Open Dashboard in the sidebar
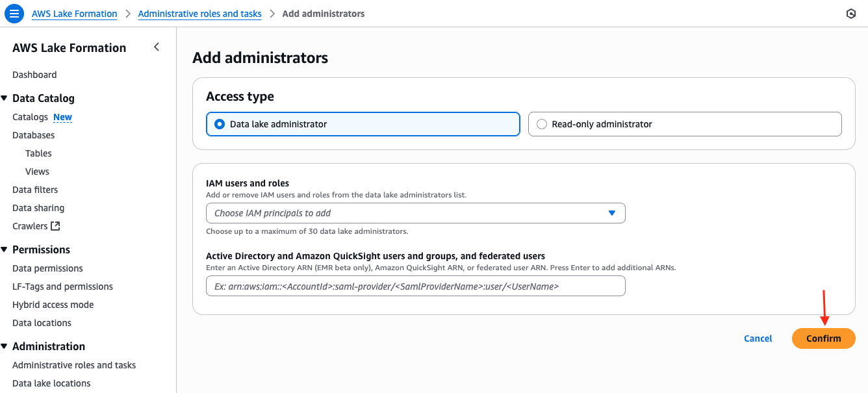 (x=34, y=75)
